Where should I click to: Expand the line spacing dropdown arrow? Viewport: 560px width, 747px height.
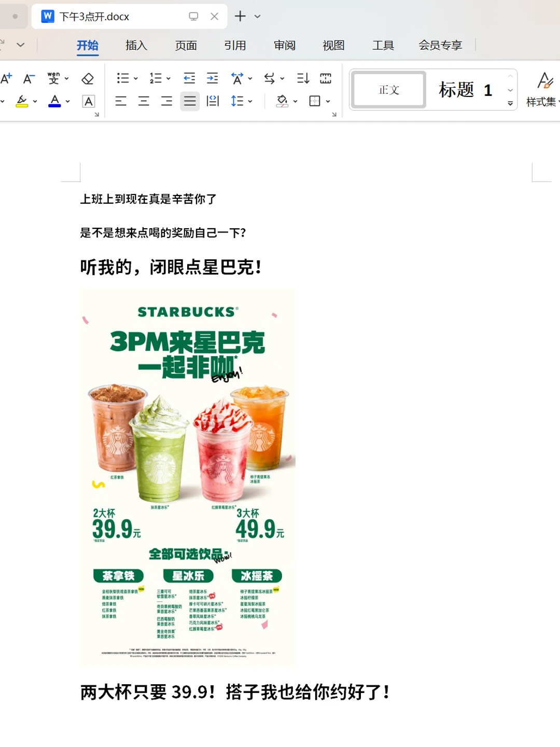pyautogui.click(x=250, y=102)
